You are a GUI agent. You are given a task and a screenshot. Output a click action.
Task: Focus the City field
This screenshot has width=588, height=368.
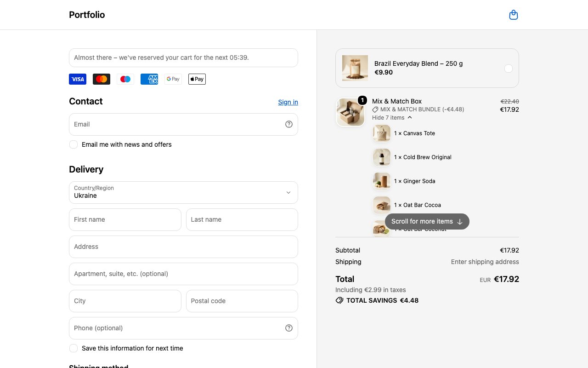coord(125,301)
